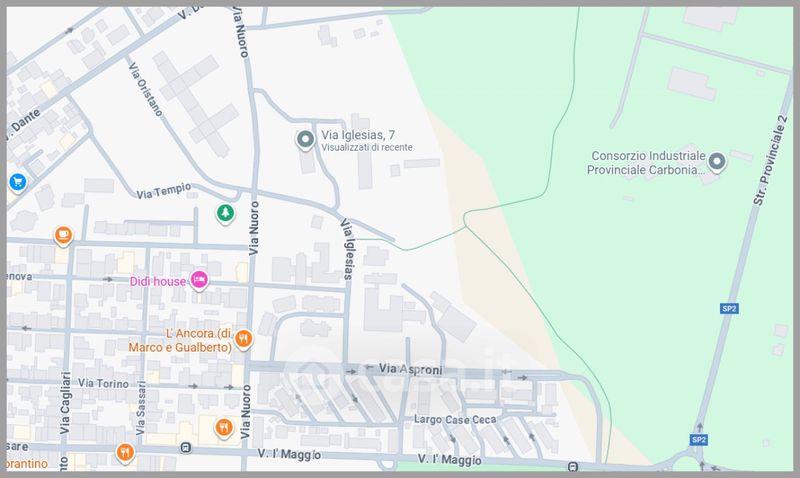
Task: Select the green park tree marker
Action: [x=226, y=212]
